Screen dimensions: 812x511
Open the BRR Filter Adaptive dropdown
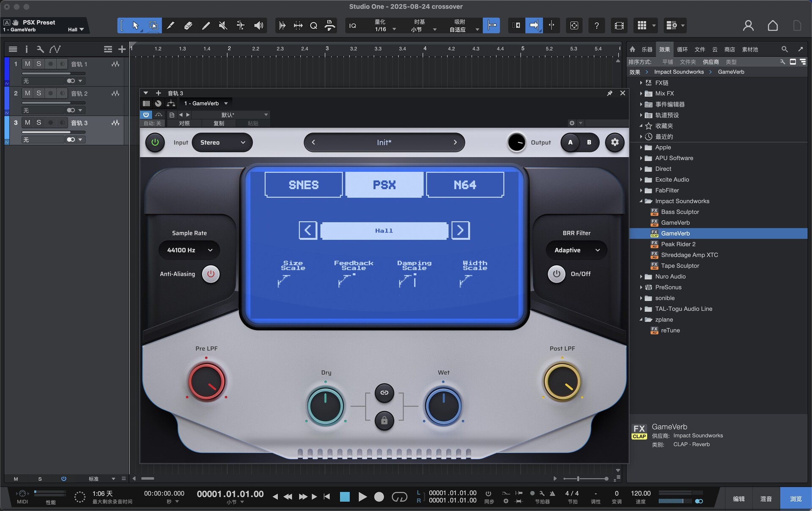(x=576, y=250)
